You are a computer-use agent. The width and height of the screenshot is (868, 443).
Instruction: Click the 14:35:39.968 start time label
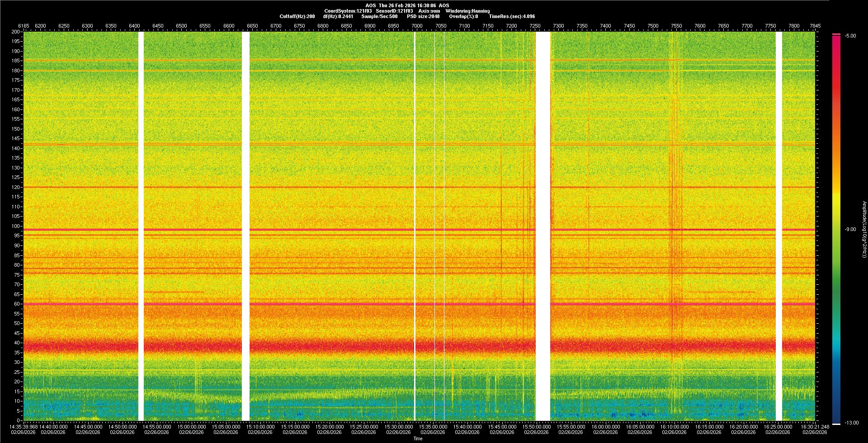click(24, 426)
